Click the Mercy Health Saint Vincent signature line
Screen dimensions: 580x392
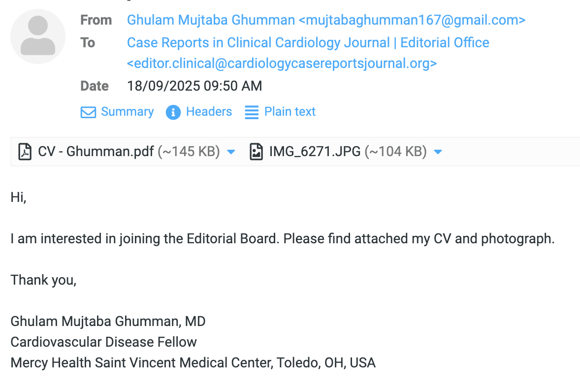(193, 363)
